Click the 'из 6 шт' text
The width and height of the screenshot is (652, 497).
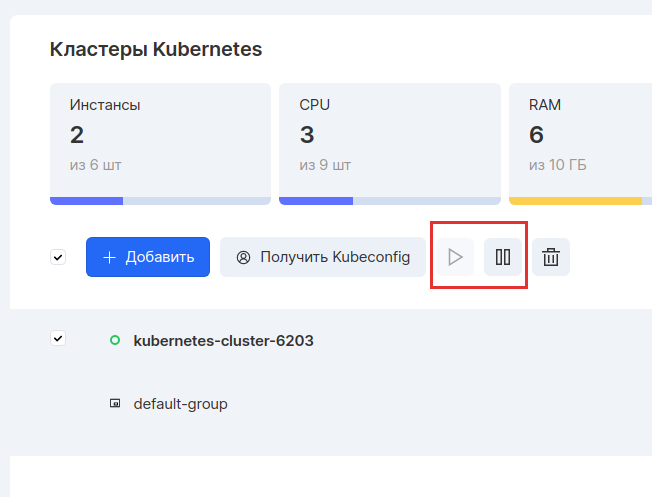coord(96,165)
